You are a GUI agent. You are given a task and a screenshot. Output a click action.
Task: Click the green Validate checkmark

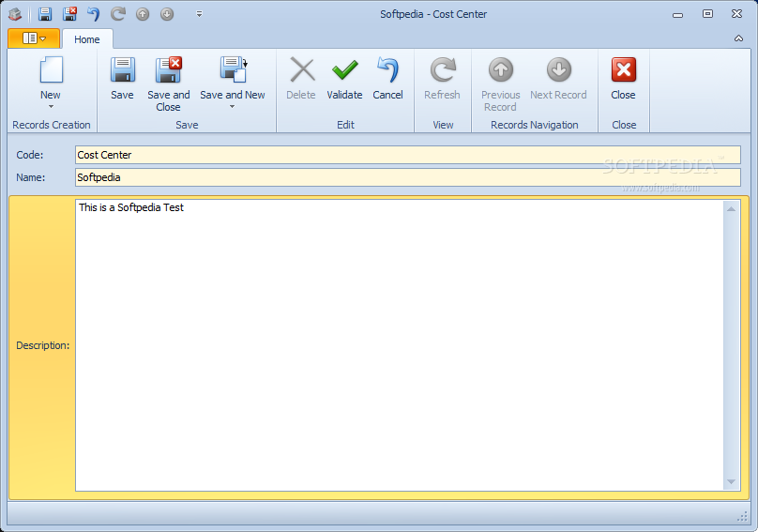(x=344, y=70)
